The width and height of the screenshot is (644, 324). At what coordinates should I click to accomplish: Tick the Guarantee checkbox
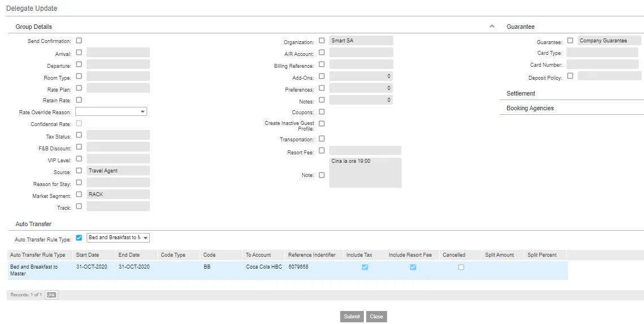coord(570,41)
